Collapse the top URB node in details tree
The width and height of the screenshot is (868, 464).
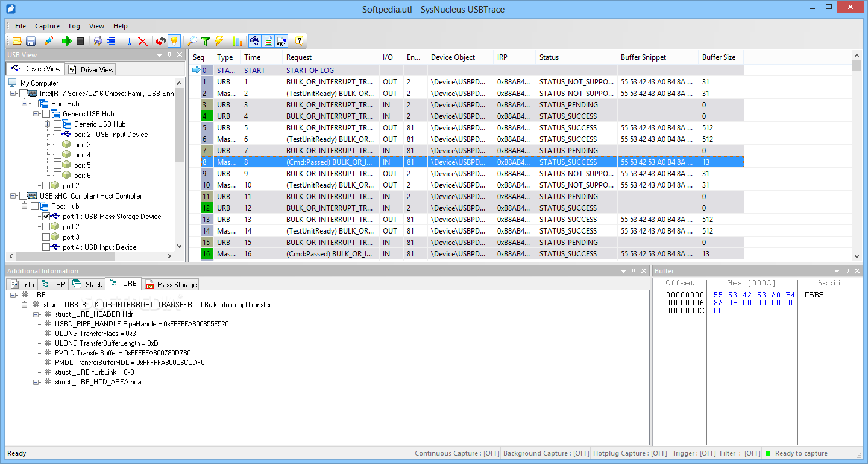click(x=13, y=295)
